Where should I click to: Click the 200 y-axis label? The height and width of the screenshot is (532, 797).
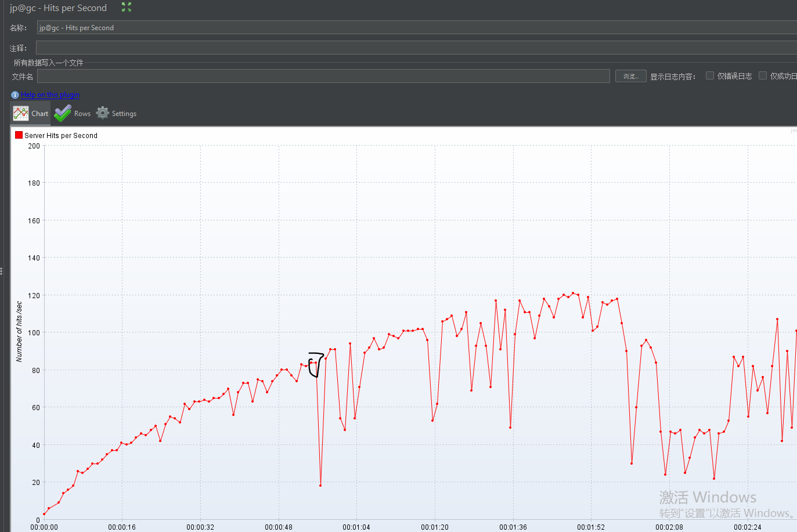tap(34, 146)
